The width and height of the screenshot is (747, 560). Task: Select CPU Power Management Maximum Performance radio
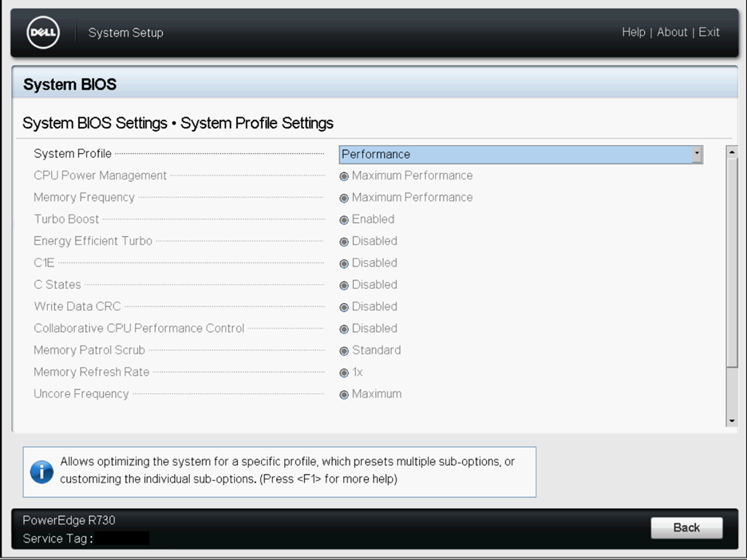pos(344,176)
